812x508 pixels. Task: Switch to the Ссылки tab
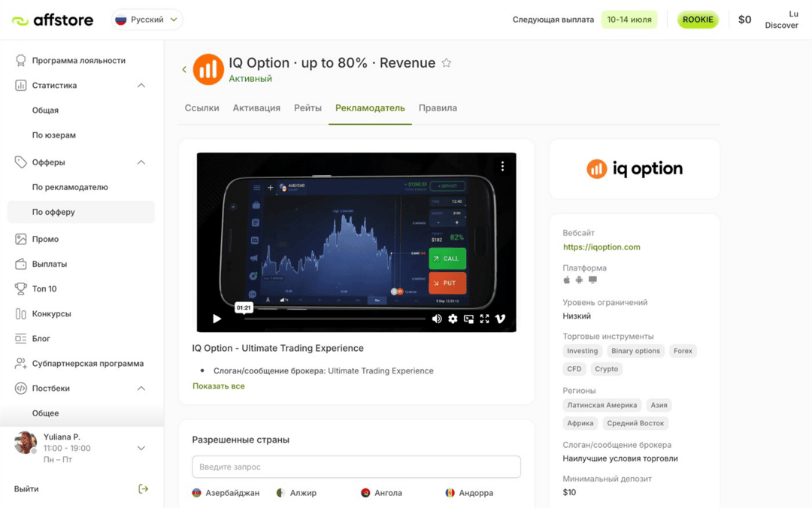pyautogui.click(x=202, y=107)
